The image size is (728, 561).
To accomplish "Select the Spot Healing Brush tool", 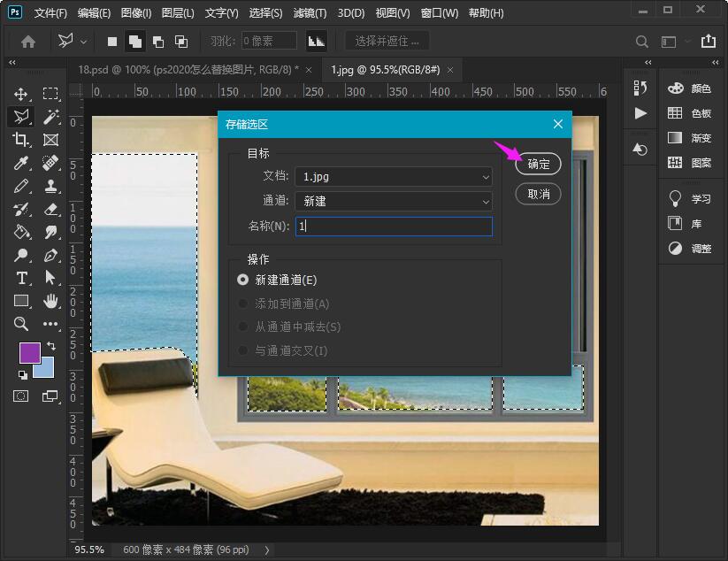I will point(50,163).
